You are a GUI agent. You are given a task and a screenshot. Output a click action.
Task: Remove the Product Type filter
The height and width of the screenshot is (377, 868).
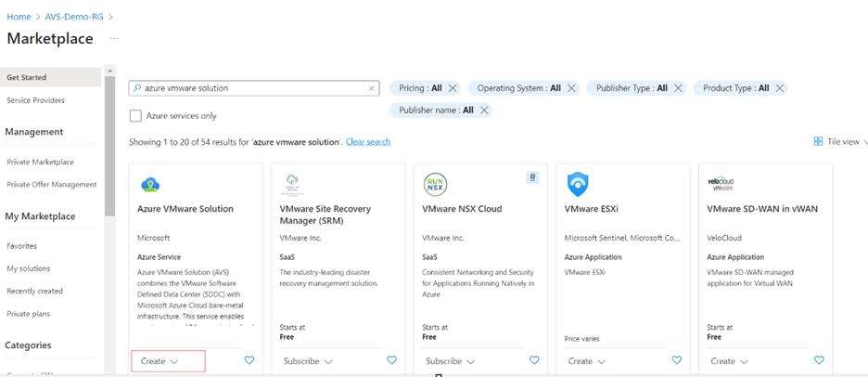[x=779, y=88]
